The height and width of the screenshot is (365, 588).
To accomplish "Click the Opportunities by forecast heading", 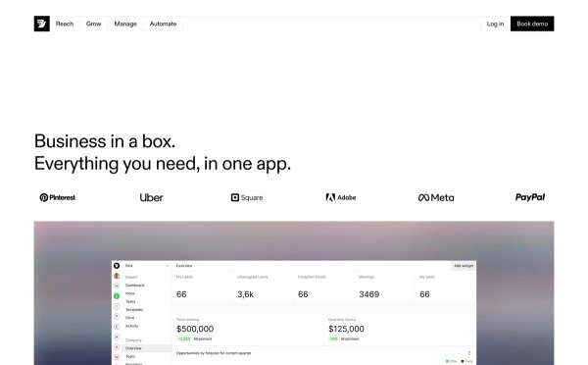I will (214, 353).
